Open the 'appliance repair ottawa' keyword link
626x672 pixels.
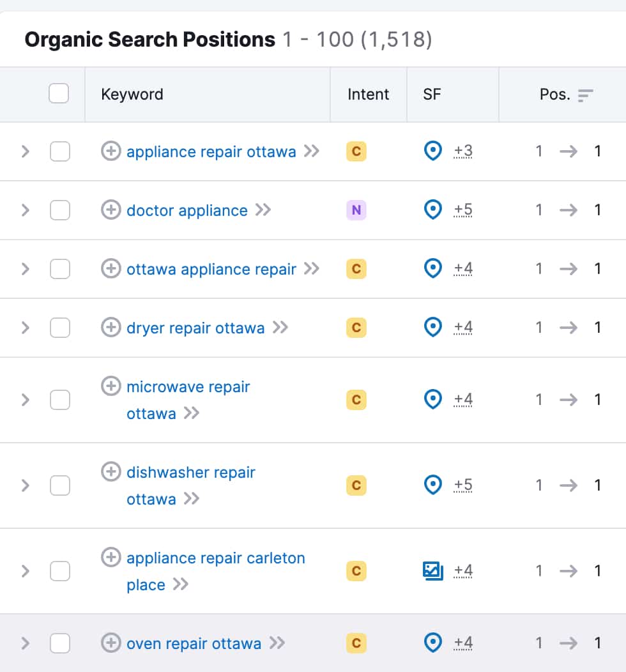211,152
